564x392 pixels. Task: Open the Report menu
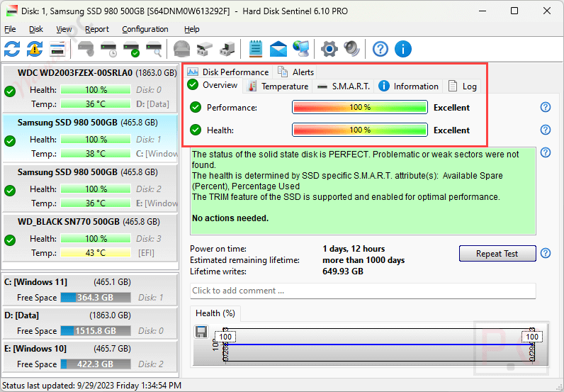(97, 29)
